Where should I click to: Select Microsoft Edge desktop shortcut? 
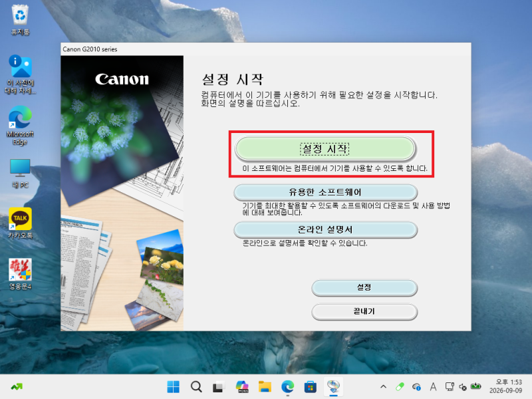20,126
